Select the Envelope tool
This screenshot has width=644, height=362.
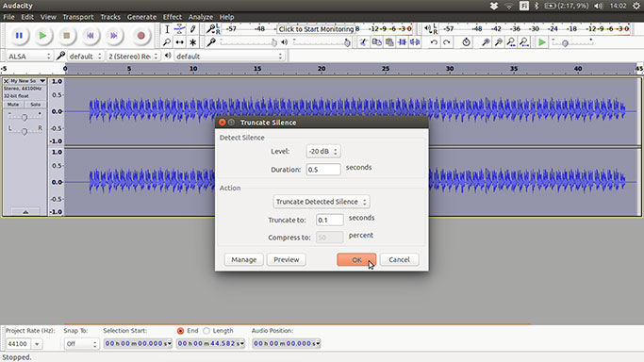[179, 29]
